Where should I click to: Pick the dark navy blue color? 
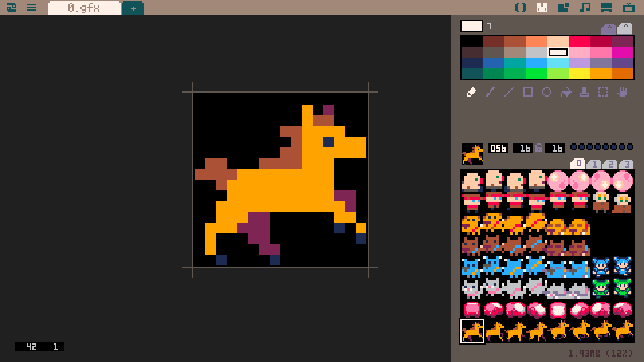tap(472, 63)
